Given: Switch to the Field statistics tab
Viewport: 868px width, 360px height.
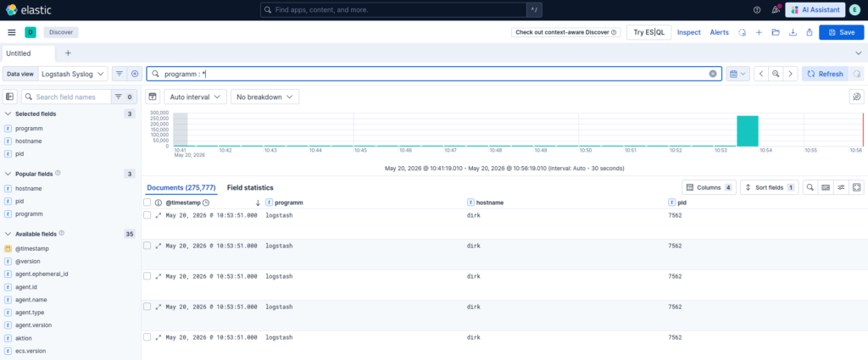Looking at the screenshot, I should tap(250, 187).
